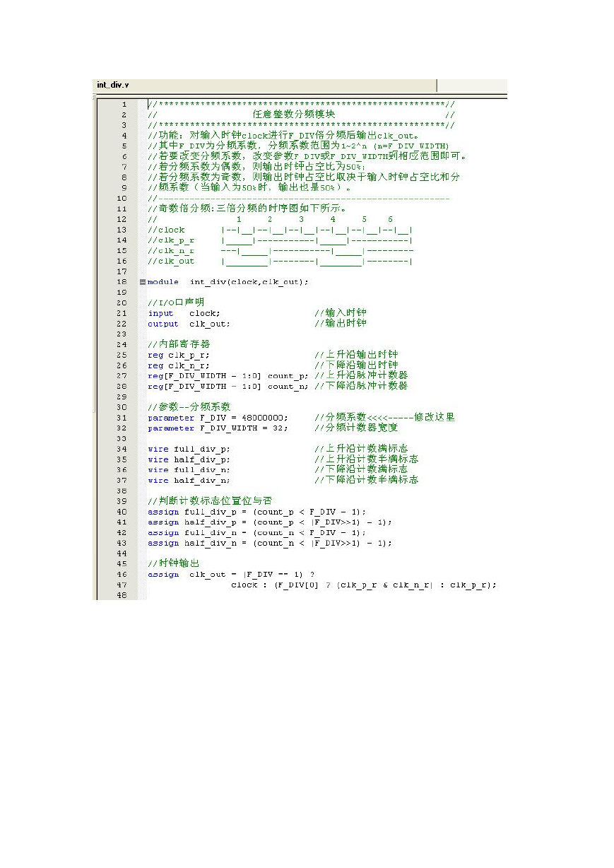
Task: Click the //clk_n_r timing diagram comment
Action: [x=281, y=250]
